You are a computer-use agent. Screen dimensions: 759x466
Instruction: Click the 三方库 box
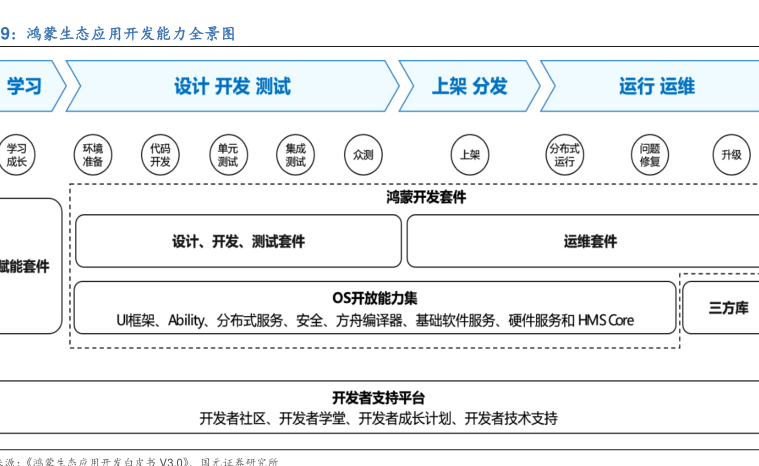[721, 308]
